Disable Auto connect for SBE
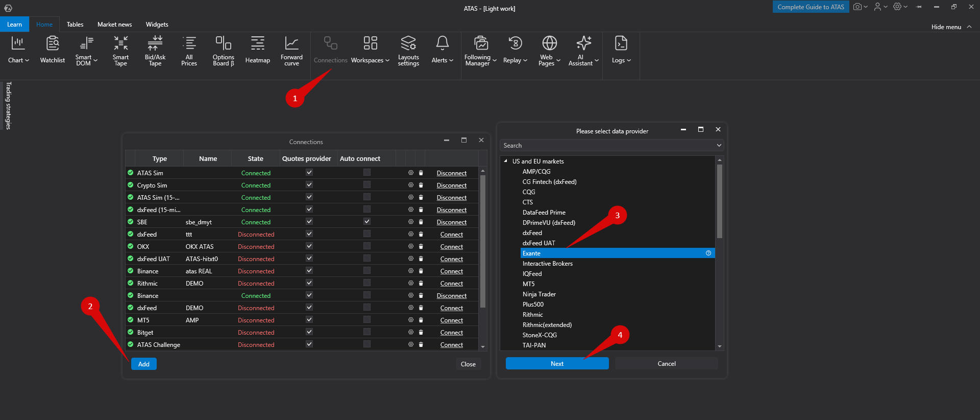Screen dimensions: 980x420 pyautogui.click(x=367, y=221)
